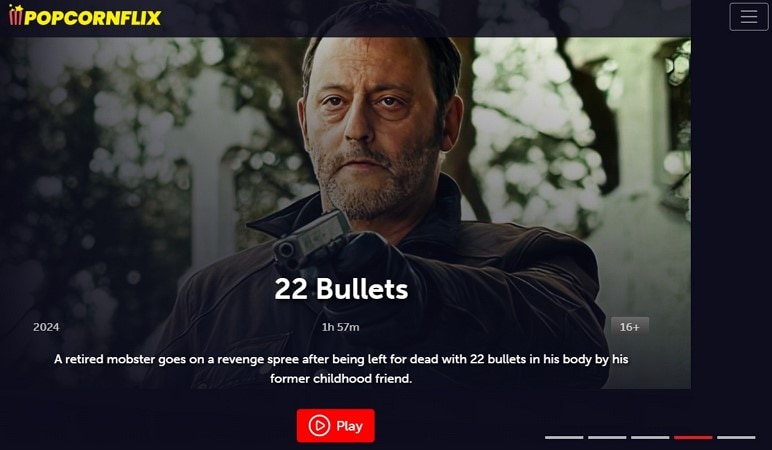Select the last carousel slide indicator
Viewport: 772px width, 450px height.
coord(736,437)
